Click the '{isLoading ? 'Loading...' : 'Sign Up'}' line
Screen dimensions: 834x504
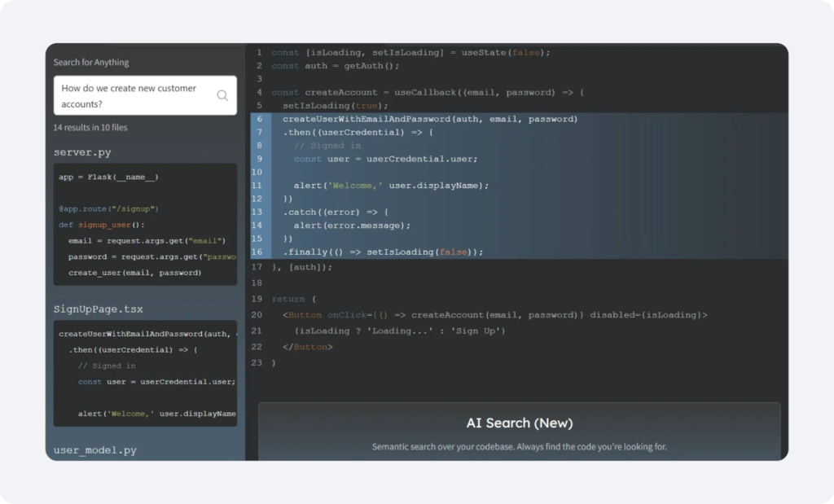click(x=400, y=331)
